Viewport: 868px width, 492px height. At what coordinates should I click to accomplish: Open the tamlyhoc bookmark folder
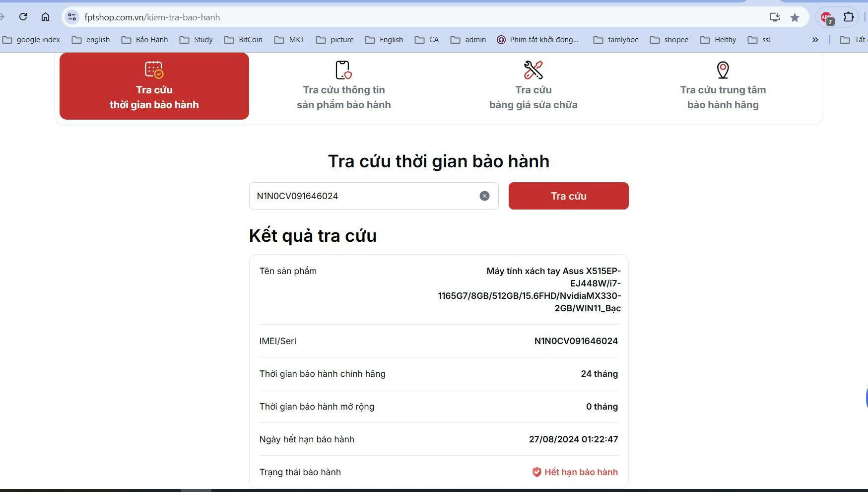616,40
